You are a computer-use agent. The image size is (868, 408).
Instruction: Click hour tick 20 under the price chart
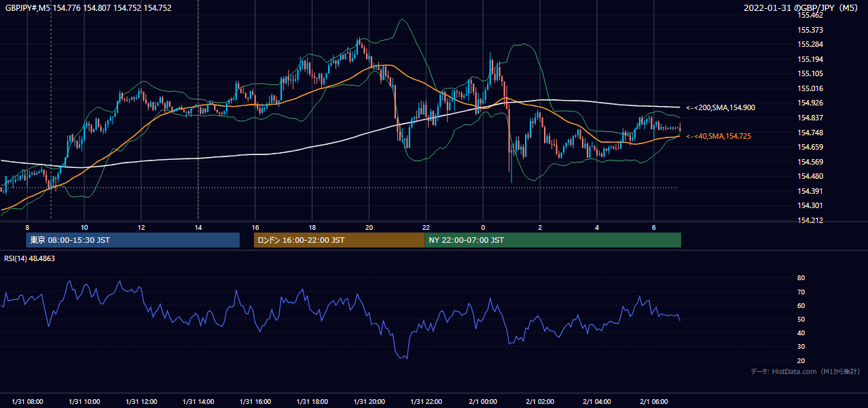point(369,227)
